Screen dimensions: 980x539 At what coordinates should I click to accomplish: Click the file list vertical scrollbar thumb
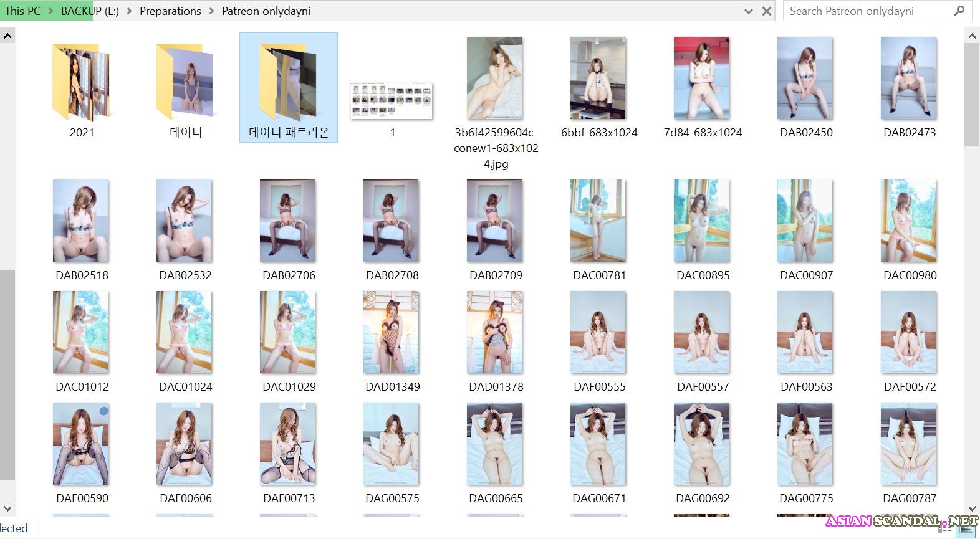click(972, 95)
